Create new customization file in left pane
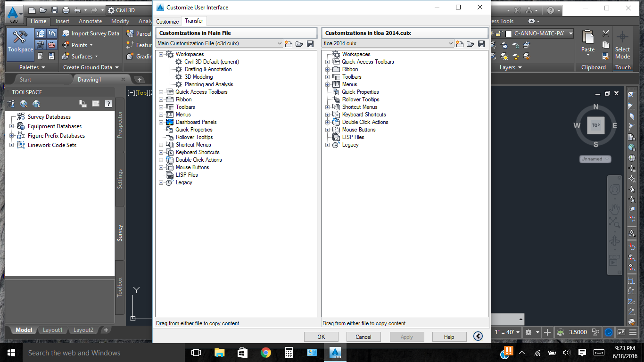Screen dimensions: 644x362 pyautogui.click(x=289, y=44)
